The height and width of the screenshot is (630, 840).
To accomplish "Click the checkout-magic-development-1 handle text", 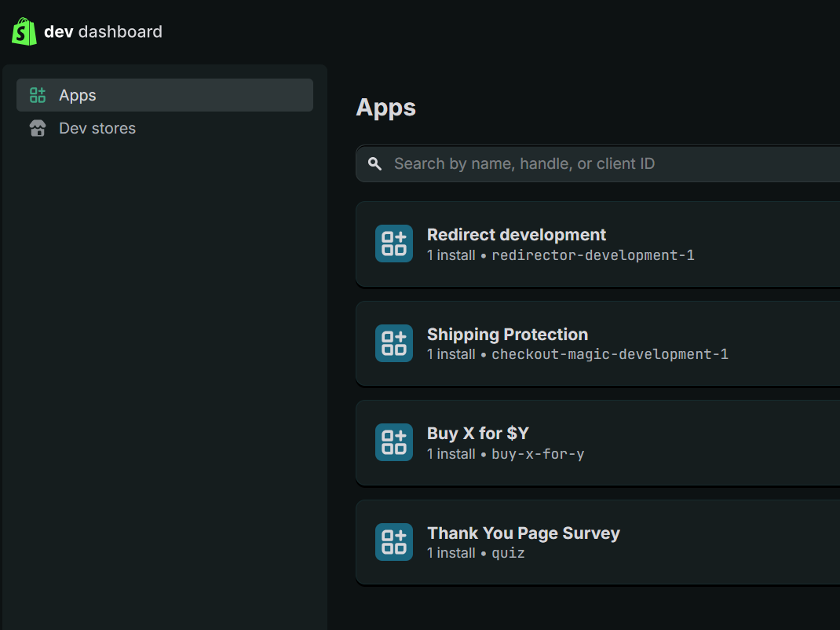I will [x=610, y=354].
